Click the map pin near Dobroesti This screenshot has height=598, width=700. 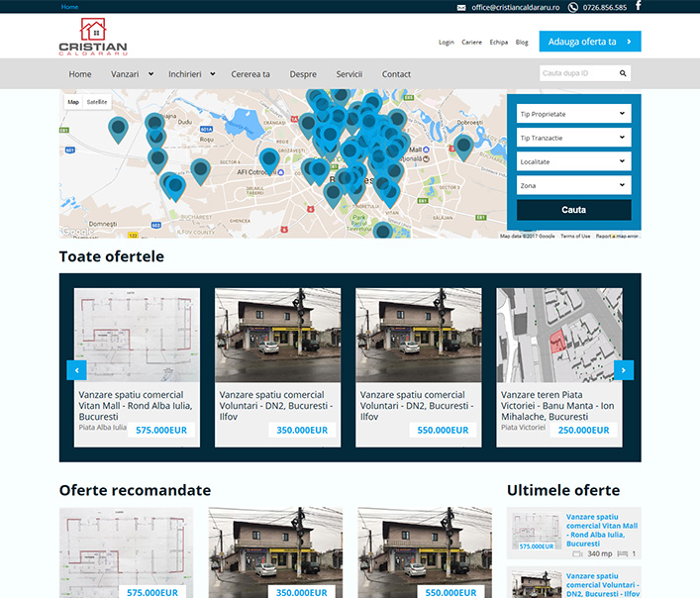tap(463, 148)
